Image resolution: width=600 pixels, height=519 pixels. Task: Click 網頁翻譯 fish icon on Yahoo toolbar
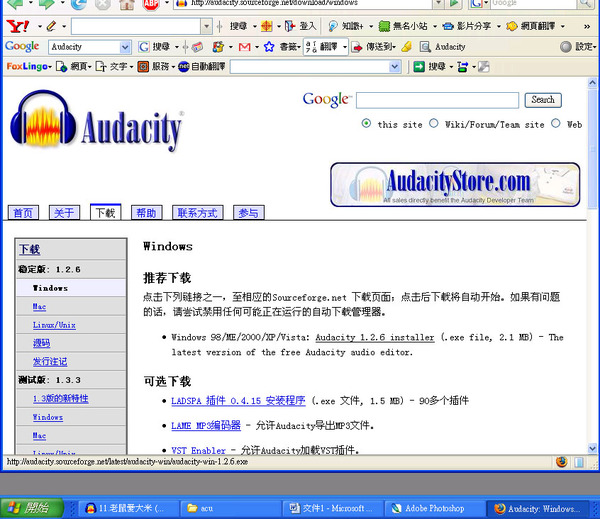[x=512, y=26]
